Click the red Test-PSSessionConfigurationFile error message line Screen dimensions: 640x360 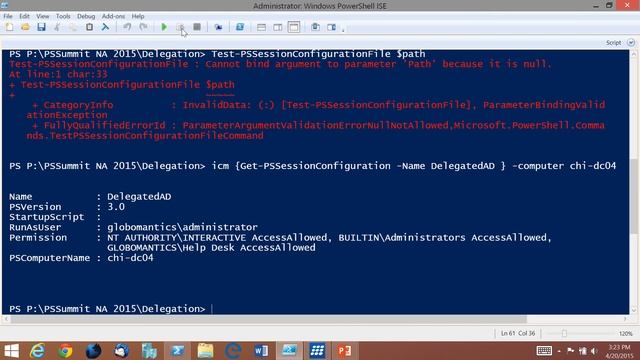tap(280, 64)
